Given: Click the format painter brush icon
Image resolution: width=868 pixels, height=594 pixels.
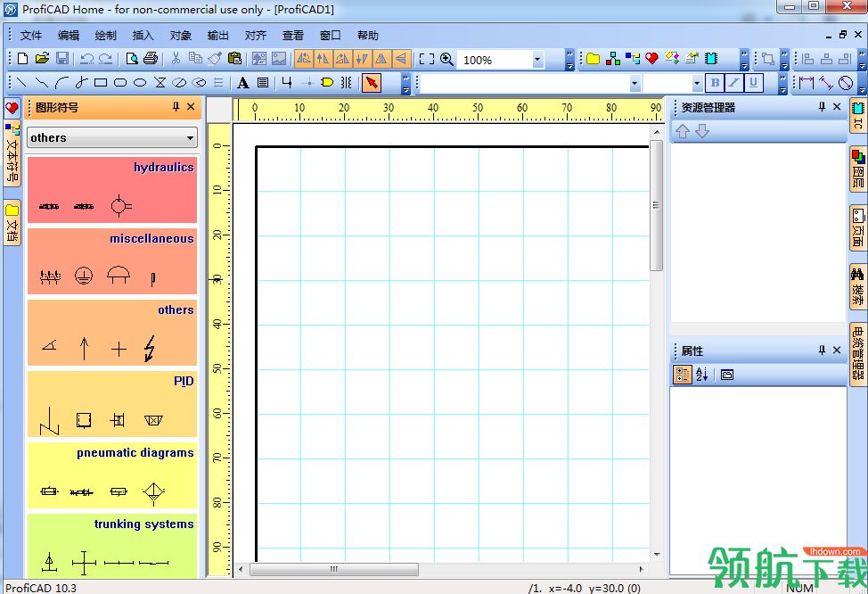Looking at the screenshot, I should coord(216,59).
